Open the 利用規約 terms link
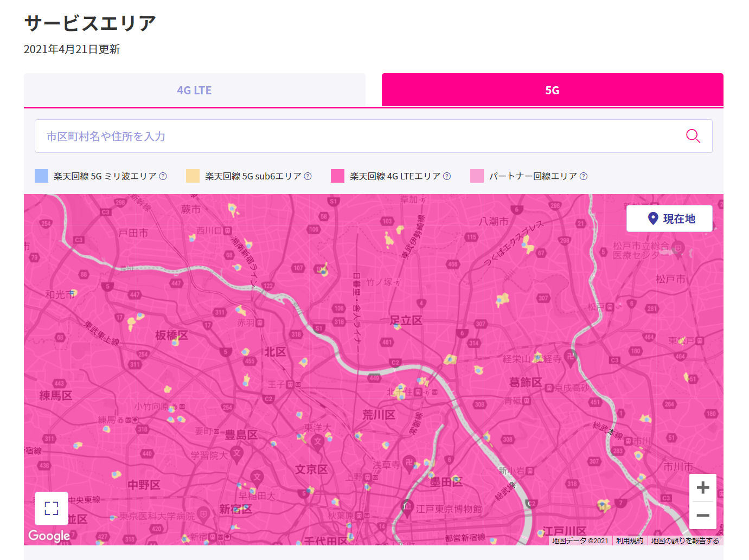The height and width of the screenshot is (560, 749). [629, 540]
